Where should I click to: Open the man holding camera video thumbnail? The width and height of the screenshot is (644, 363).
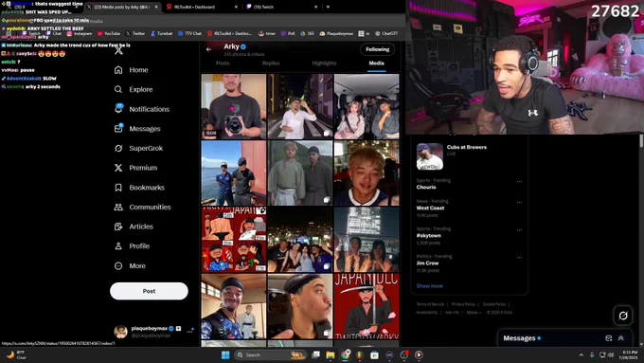point(234,106)
